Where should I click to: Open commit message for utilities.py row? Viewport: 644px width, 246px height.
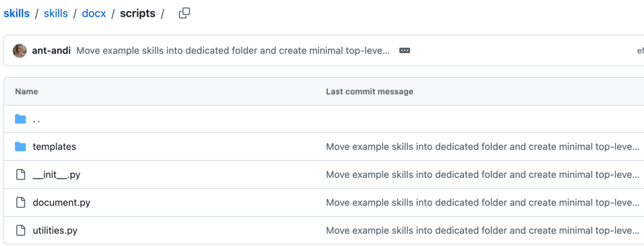[482, 230]
